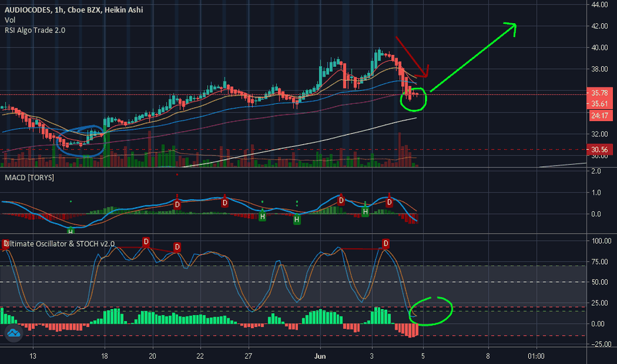
Task: Click the 0.0 MACD axis value
Action: point(596,214)
